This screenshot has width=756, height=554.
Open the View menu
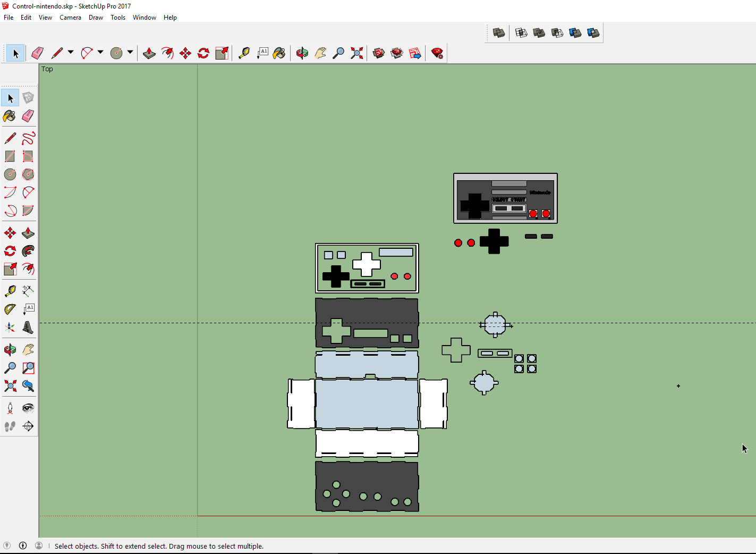click(45, 18)
